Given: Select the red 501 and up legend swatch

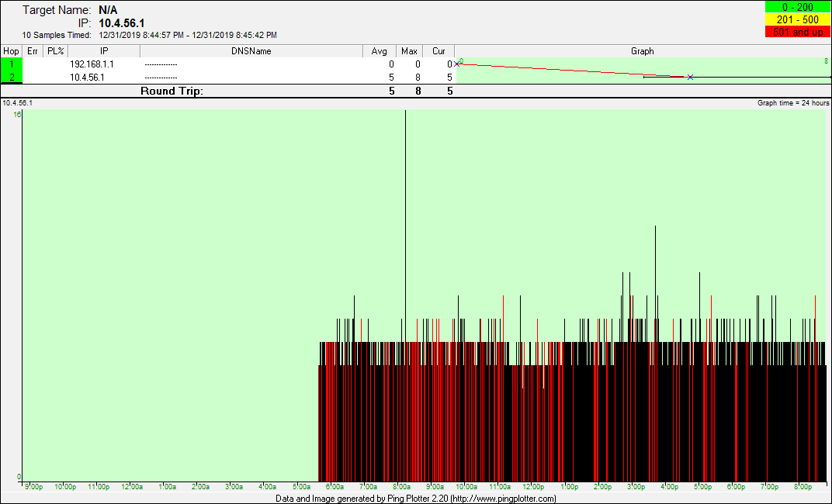Looking at the screenshot, I should pyautogui.click(x=797, y=32).
